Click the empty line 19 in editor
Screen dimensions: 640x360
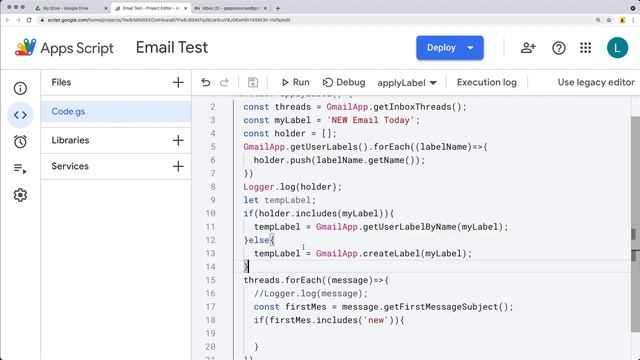[433, 333]
